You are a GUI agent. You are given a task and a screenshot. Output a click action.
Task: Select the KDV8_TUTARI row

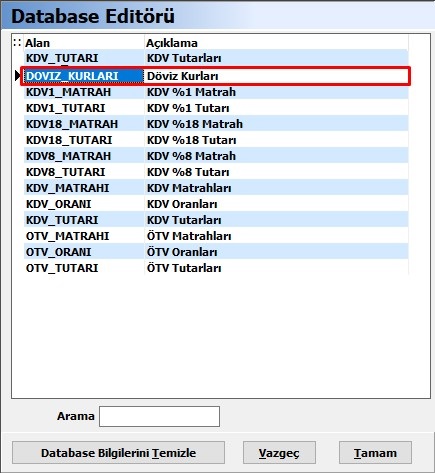(x=216, y=172)
